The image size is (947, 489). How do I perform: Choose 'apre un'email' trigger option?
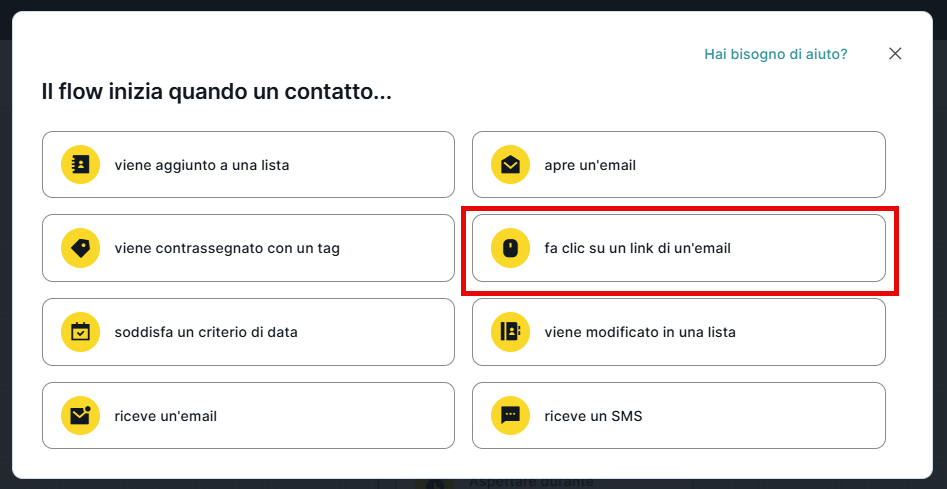pos(678,165)
